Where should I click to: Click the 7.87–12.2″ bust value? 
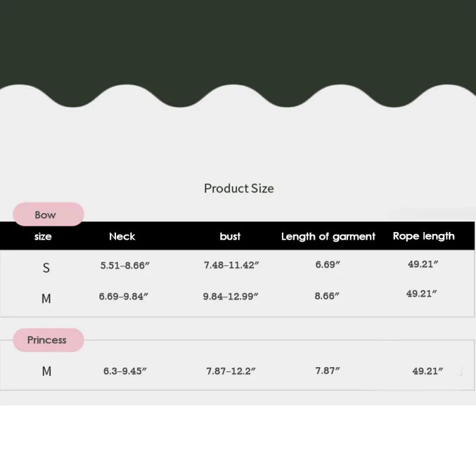231,371
